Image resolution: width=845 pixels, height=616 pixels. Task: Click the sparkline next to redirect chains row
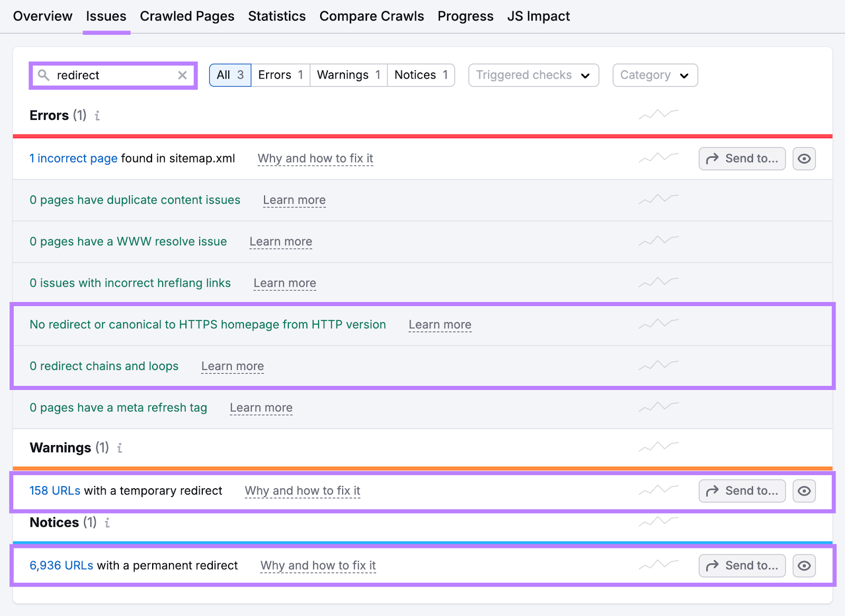click(x=659, y=365)
